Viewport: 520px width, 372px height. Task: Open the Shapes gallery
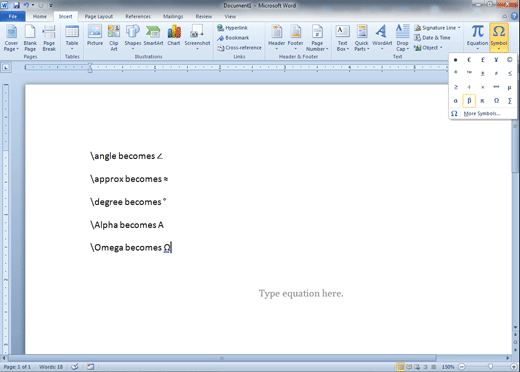point(133,38)
